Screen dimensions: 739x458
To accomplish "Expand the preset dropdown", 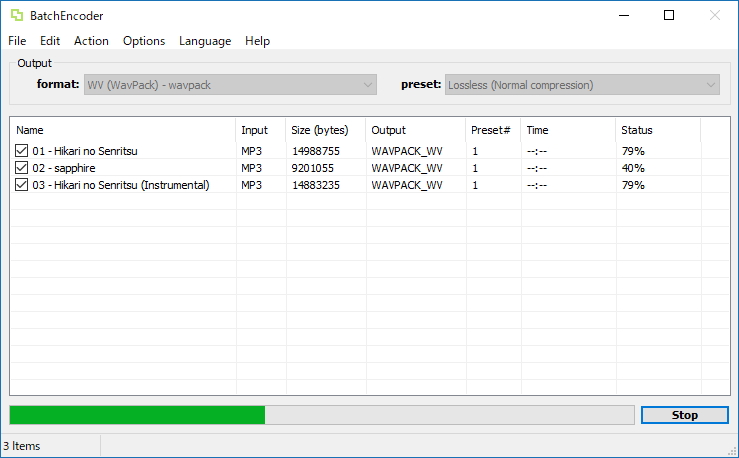I will tap(582, 85).
